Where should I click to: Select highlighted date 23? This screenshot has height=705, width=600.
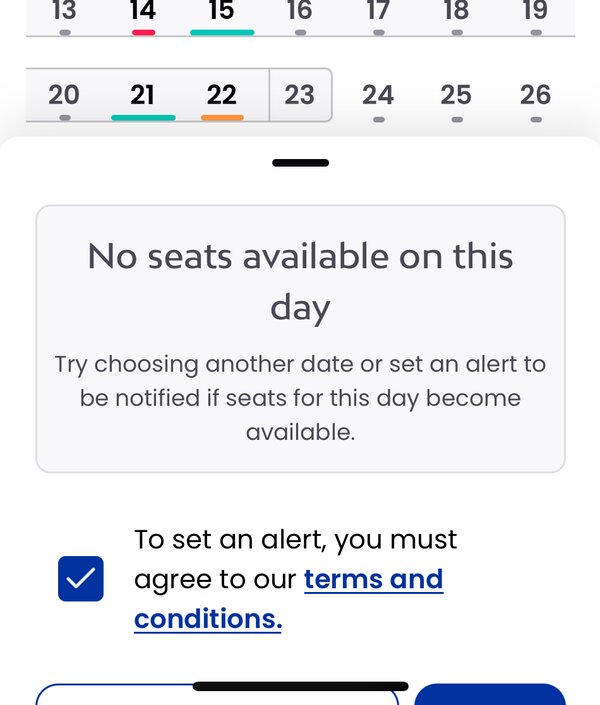click(x=300, y=95)
